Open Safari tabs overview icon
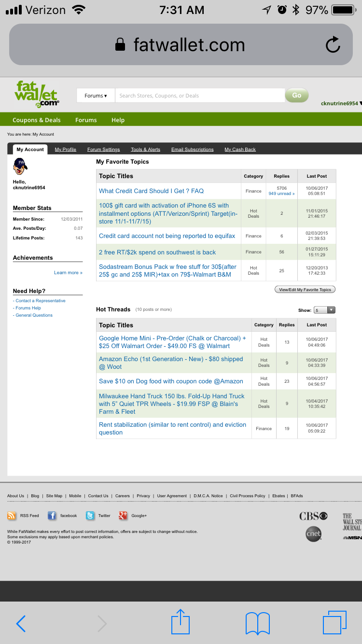The image size is (362, 644). tap(334, 622)
